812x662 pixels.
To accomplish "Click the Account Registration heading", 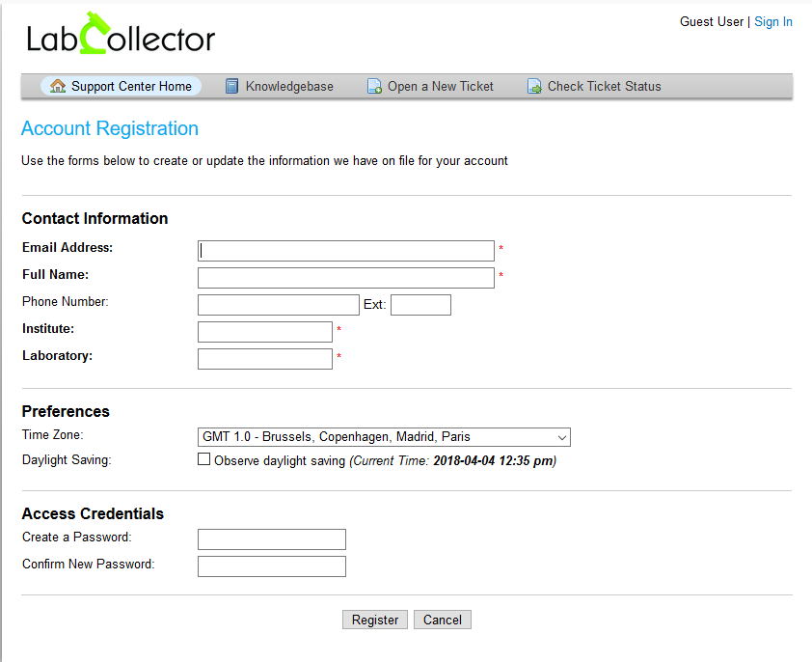I will coord(110,128).
